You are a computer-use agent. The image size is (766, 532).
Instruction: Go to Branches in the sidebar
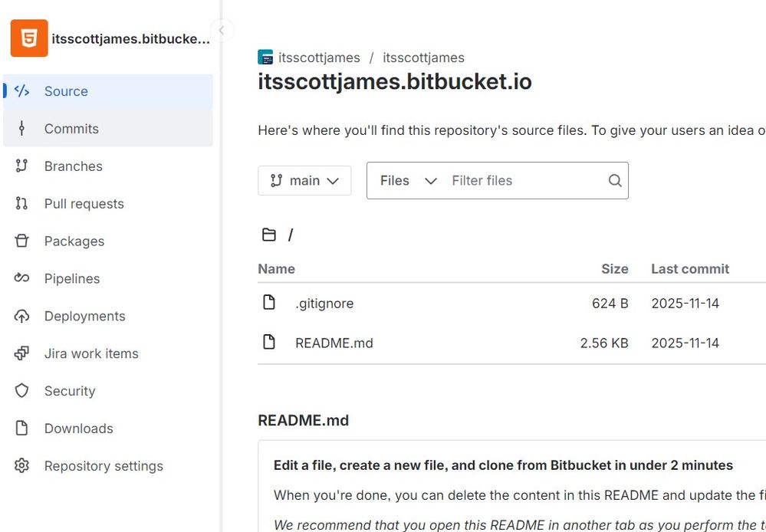point(108,166)
